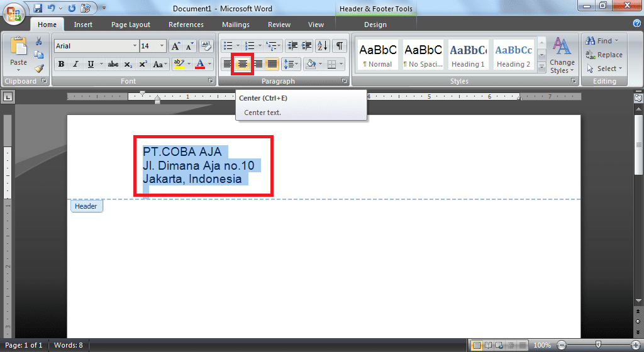Increase the paragraph indent

pos(306,46)
